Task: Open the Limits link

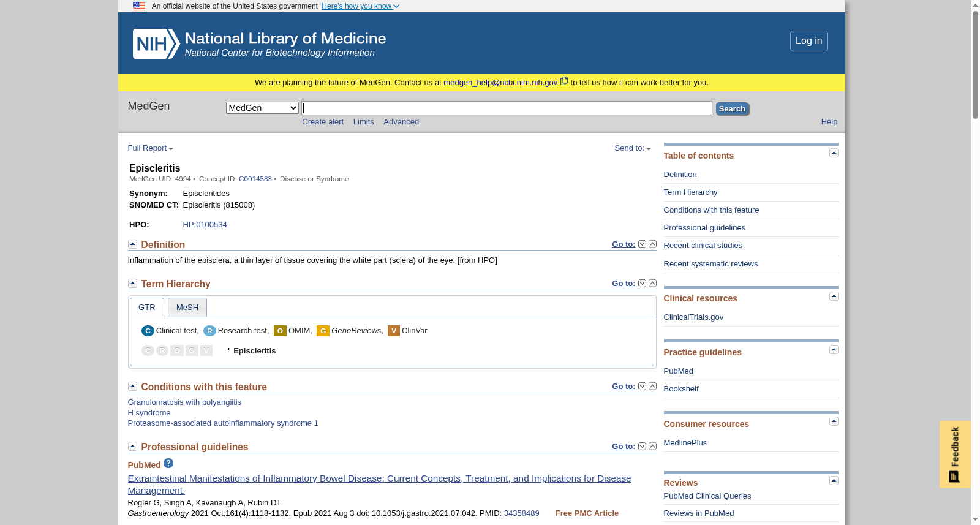Action: (x=363, y=122)
